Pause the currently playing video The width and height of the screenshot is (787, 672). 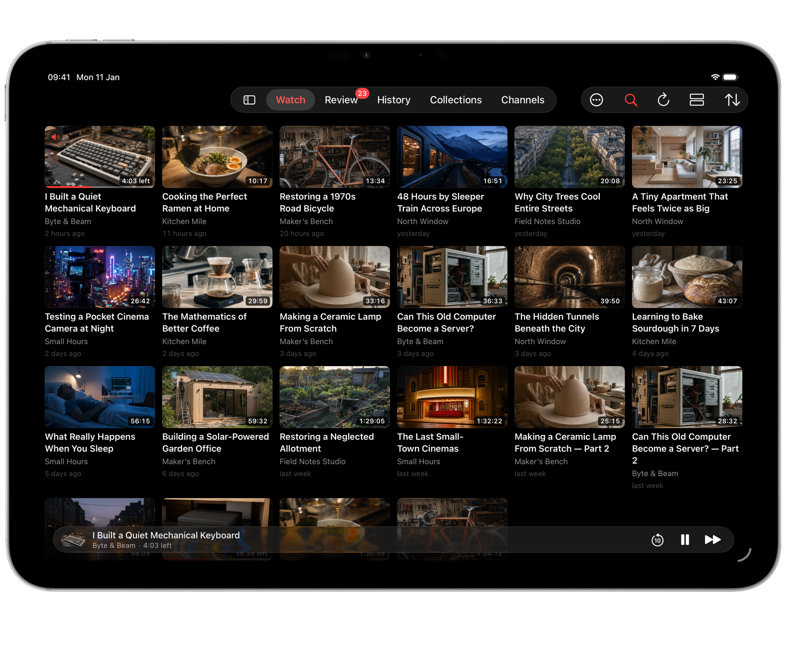point(685,540)
